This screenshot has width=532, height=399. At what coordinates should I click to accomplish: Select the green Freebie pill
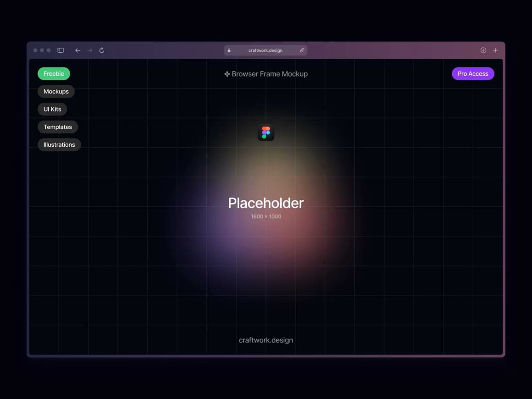tap(54, 74)
